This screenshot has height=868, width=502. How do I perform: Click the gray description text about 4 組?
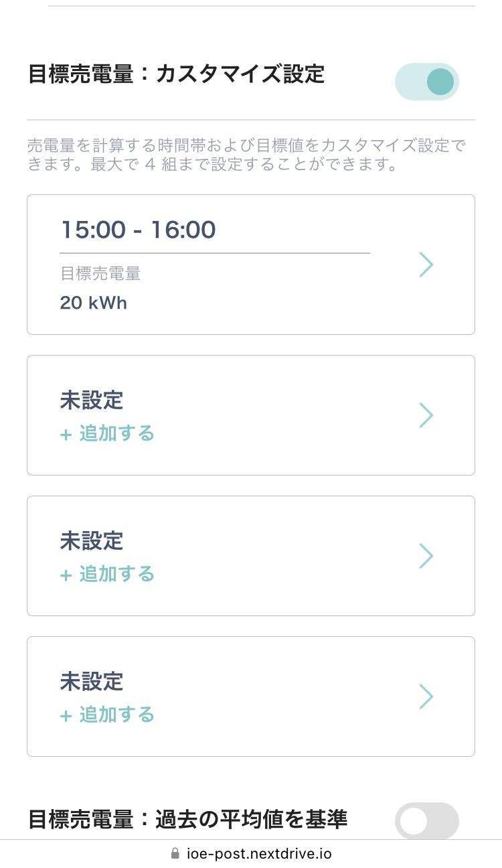pos(246,155)
